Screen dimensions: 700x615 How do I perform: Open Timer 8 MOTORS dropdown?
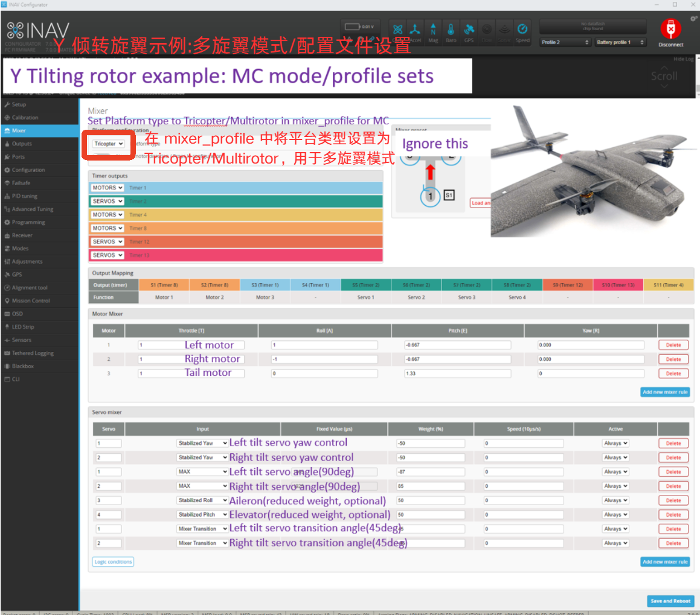(108, 228)
